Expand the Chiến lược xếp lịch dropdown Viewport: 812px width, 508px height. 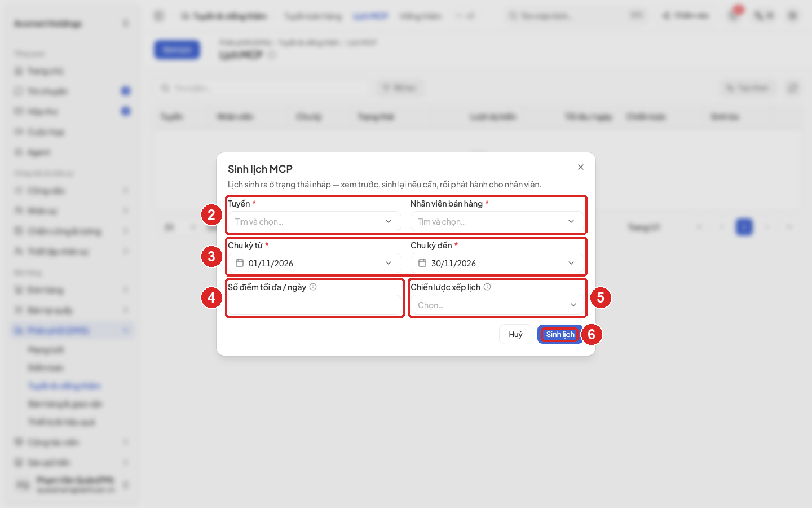coord(497,305)
